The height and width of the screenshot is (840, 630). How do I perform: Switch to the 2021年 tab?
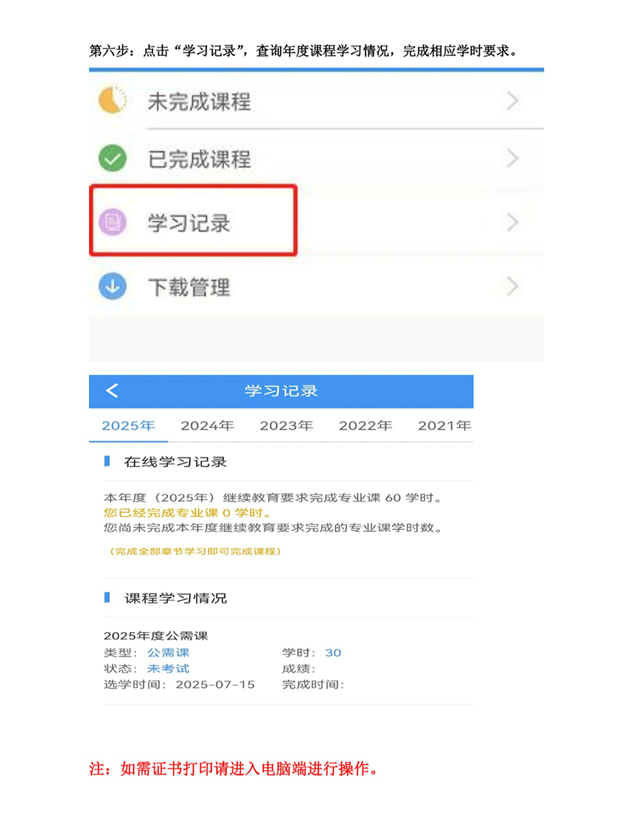pos(444,426)
